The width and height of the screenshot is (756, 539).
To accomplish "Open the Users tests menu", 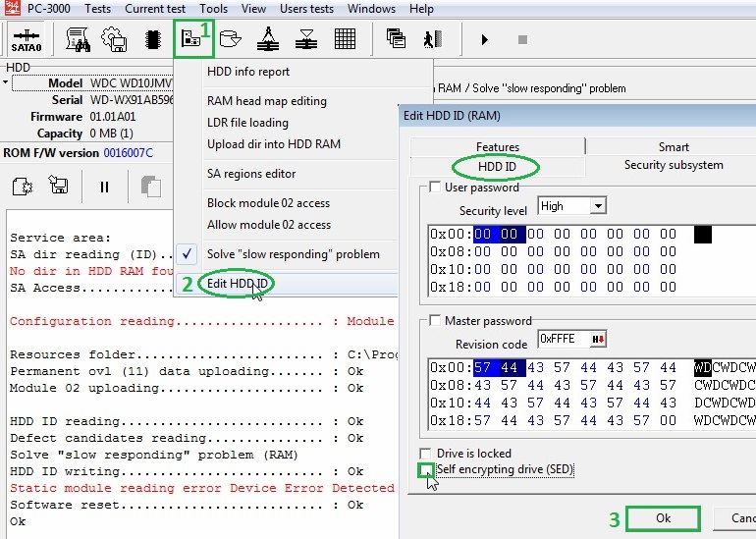I will [x=306, y=9].
